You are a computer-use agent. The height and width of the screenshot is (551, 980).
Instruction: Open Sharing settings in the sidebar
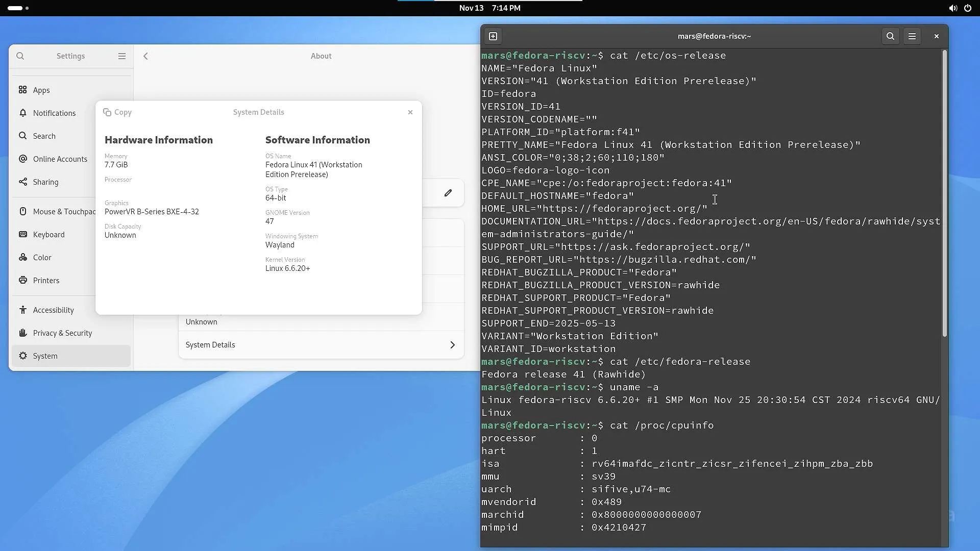[45, 182]
